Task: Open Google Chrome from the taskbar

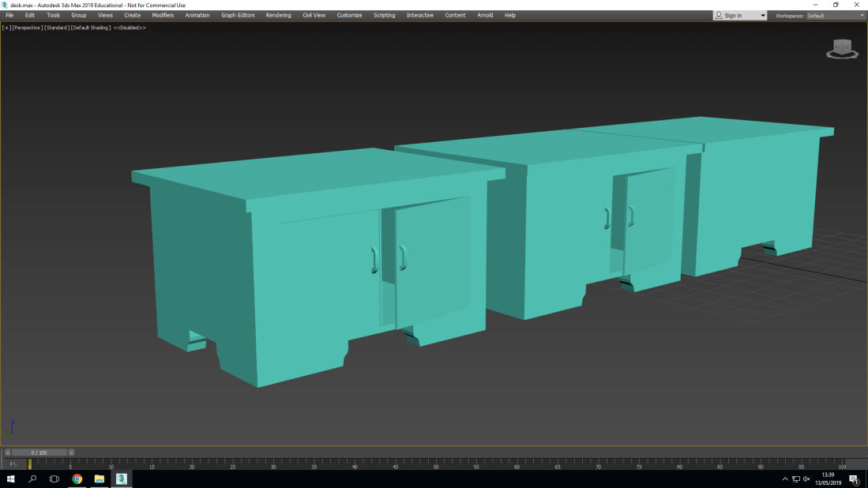Action: [x=77, y=479]
